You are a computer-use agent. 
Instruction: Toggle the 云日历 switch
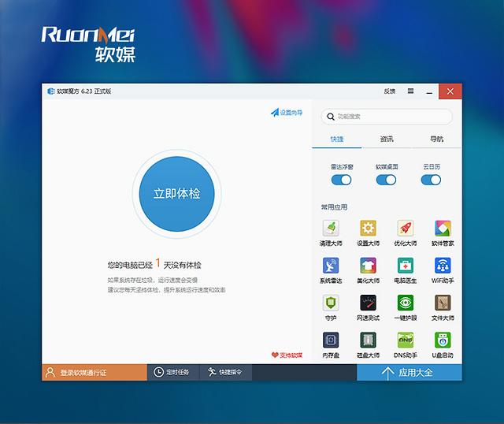431,180
